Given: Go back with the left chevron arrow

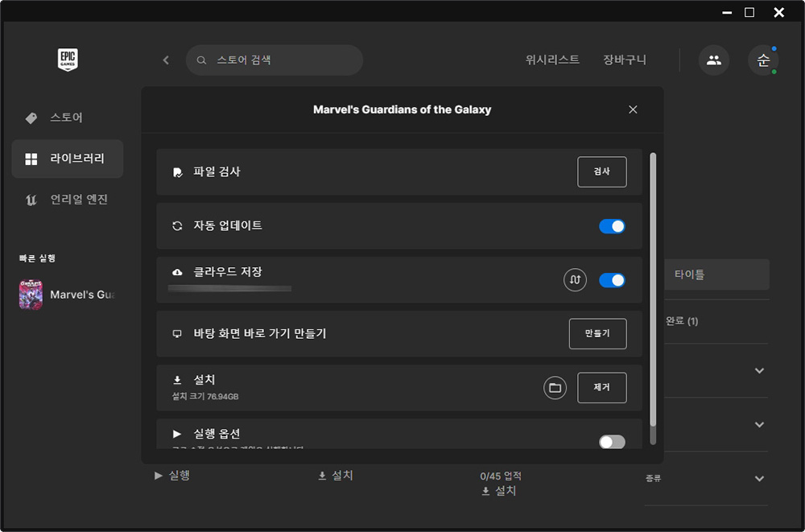Looking at the screenshot, I should pyautogui.click(x=166, y=60).
